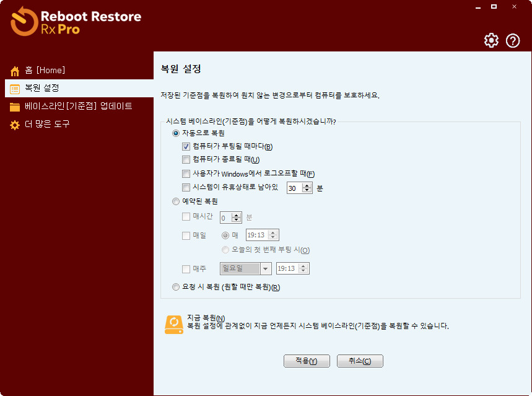Increase idle minutes with up arrow

tap(307, 185)
